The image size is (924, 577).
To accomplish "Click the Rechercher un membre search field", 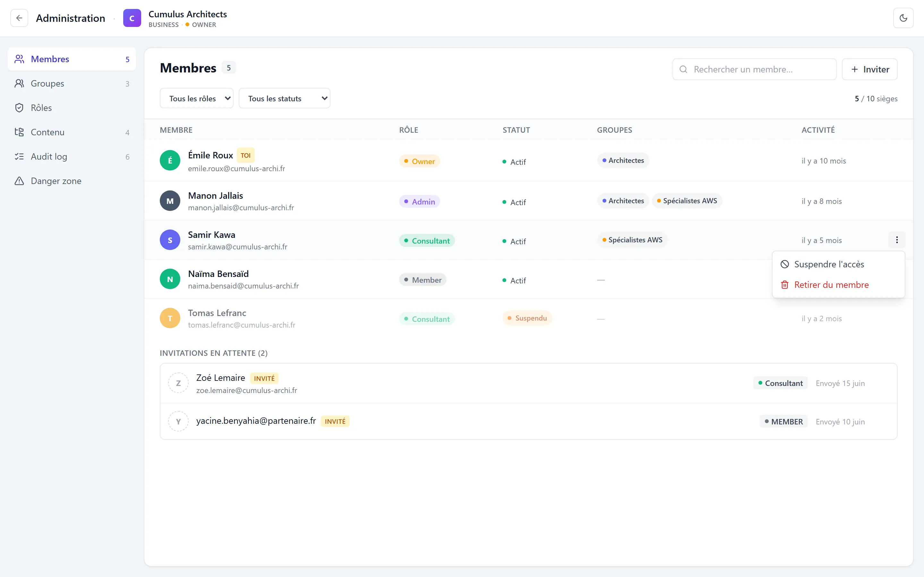I will 755,69.
